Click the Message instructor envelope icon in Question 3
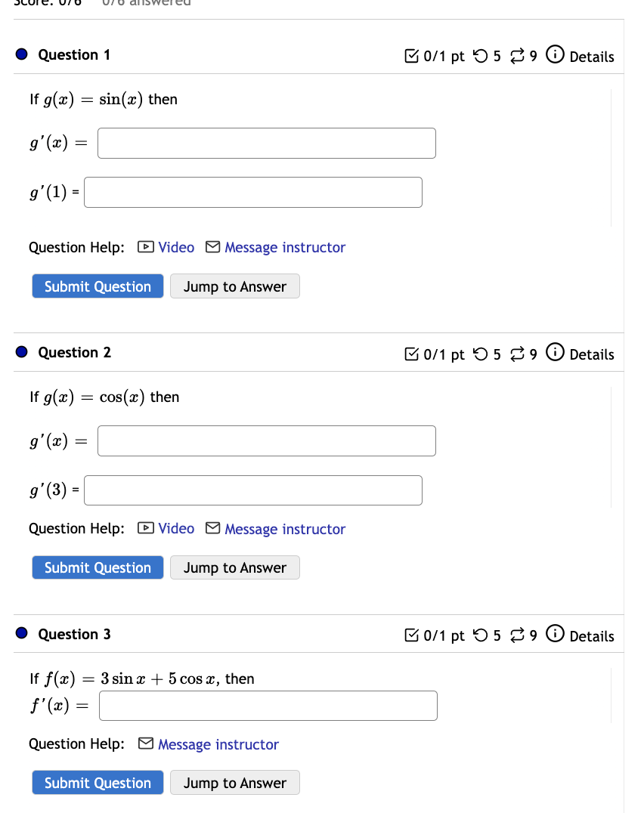 (x=144, y=744)
